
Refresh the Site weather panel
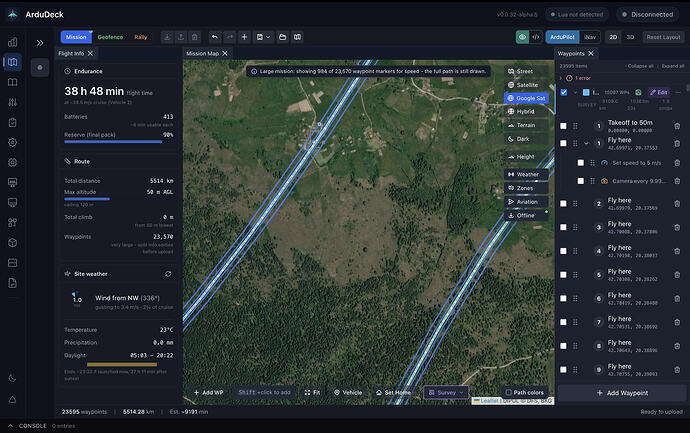click(168, 274)
